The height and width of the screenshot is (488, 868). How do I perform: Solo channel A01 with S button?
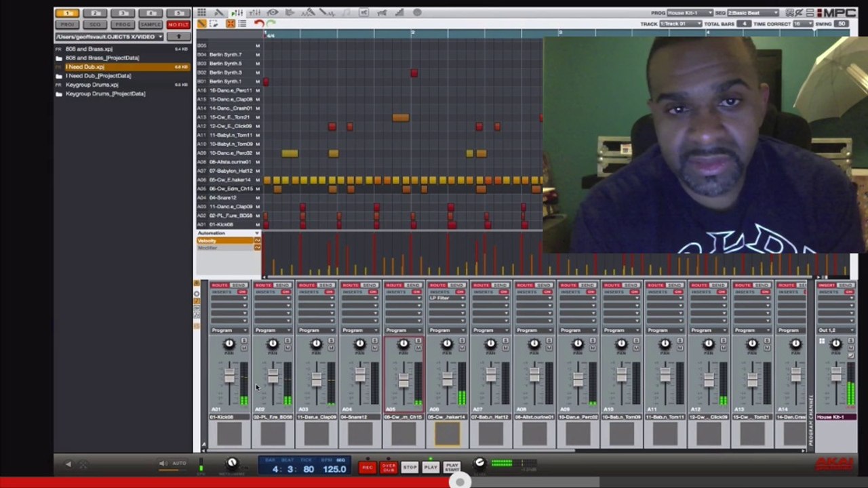click(244, 340)
